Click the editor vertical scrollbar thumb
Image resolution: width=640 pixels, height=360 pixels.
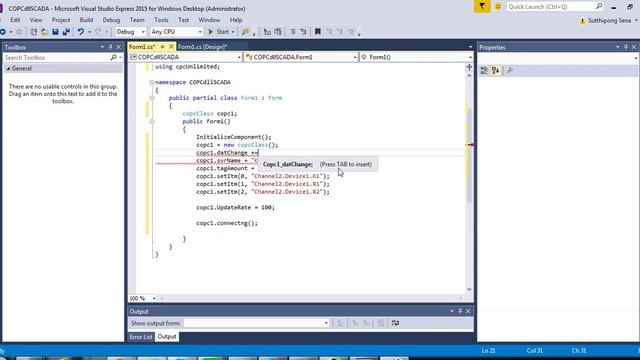(x=469, y=155)
